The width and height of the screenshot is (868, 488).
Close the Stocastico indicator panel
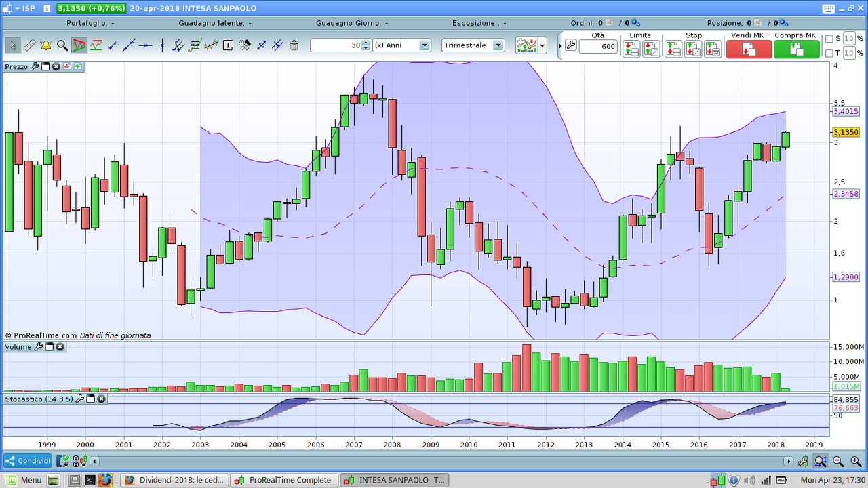pos(101,399)
